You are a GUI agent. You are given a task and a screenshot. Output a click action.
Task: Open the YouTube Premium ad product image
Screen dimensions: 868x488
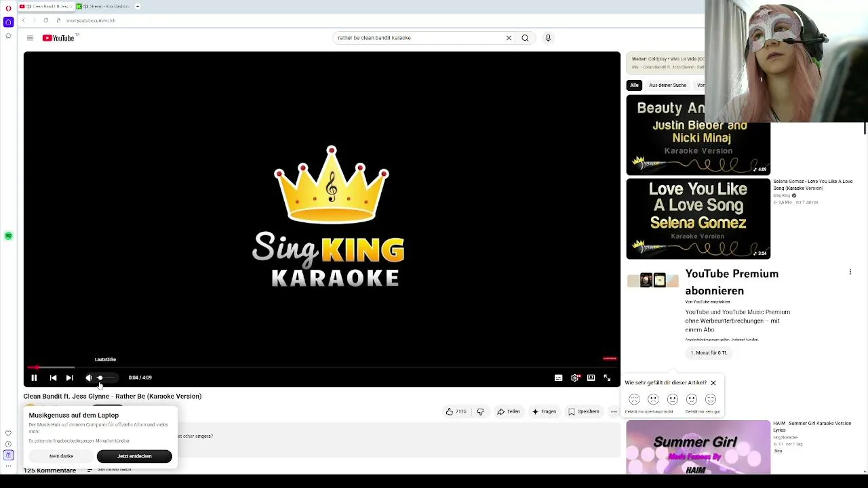652,280
